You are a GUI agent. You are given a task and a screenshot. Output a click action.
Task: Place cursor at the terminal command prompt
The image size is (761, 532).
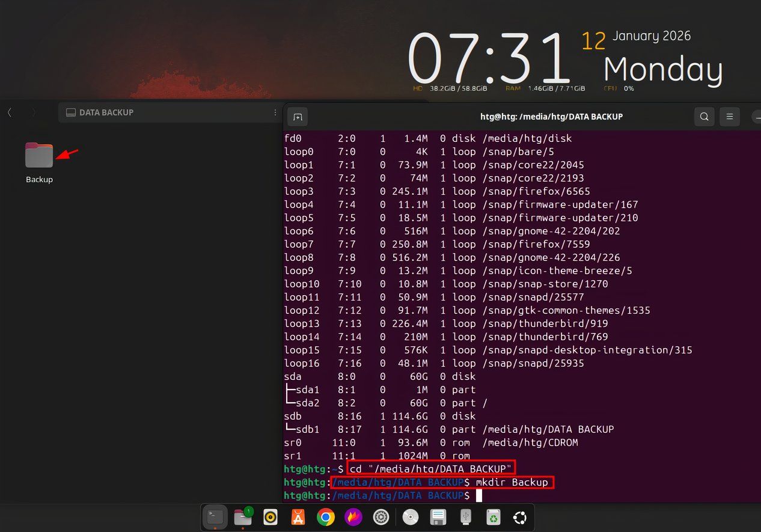[x=479, y=495]
